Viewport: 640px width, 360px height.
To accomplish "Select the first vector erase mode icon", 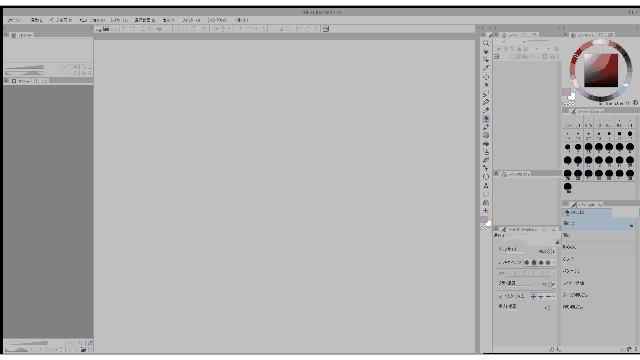I will click(x=533, y=296).
